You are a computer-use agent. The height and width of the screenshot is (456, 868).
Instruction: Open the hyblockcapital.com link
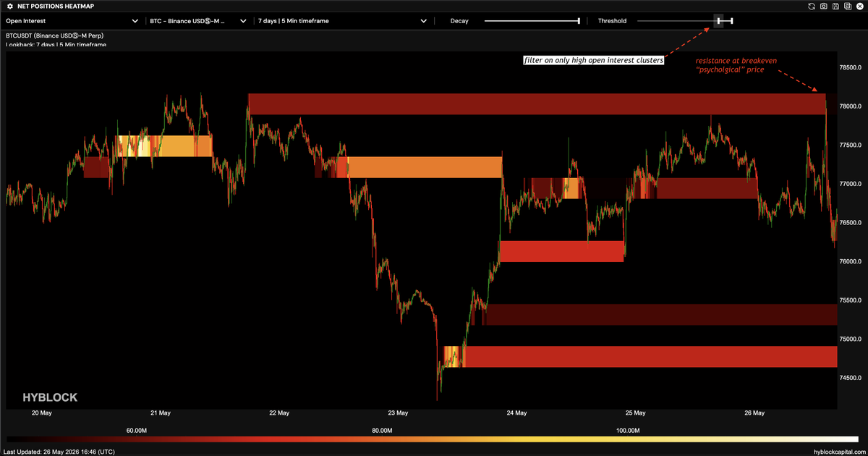point(839,451)
